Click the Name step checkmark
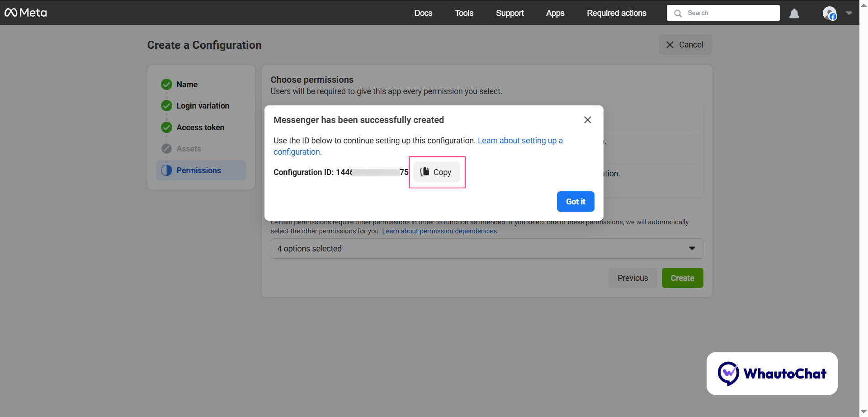The image size is (868, 417). tap(166, 84)
